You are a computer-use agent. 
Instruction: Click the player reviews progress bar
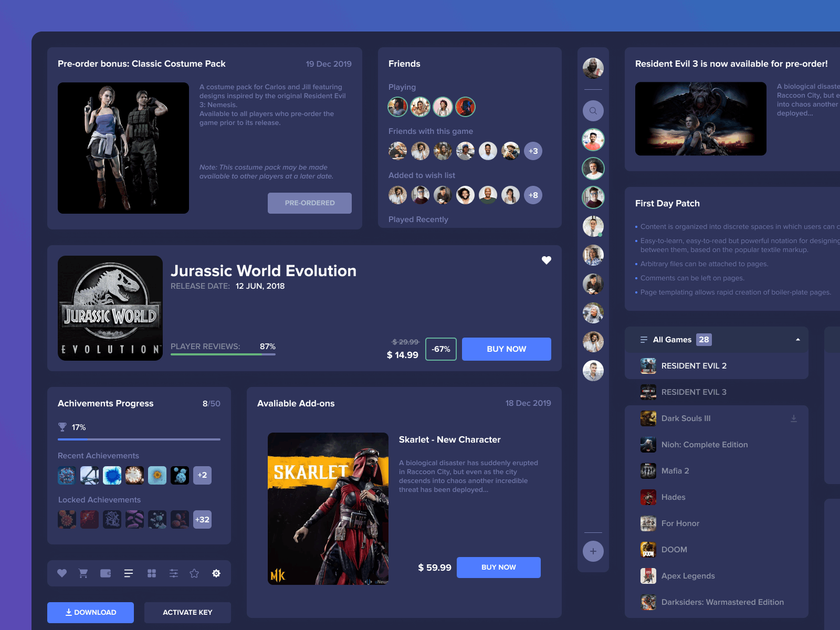pyautogui.click(x=223, y=353)
